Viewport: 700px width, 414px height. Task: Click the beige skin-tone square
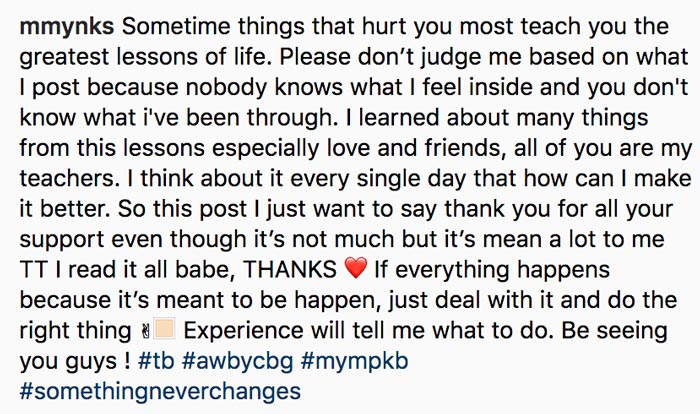point(164,330)
